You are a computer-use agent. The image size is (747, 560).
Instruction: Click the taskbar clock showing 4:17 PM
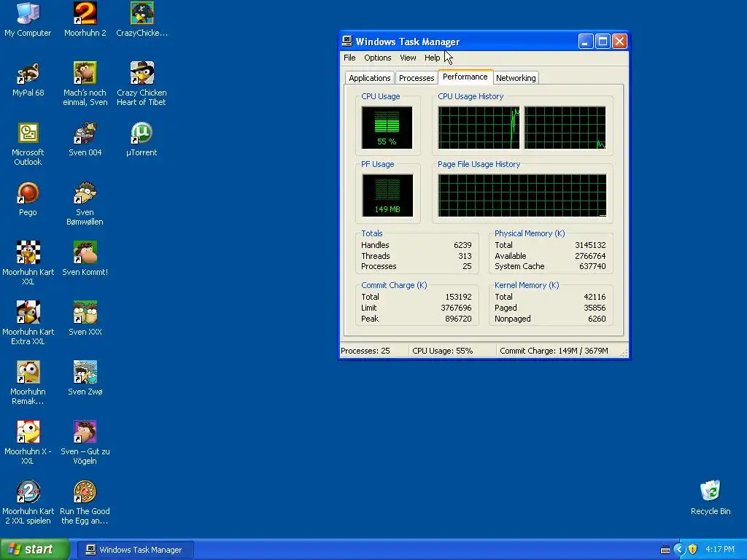(x=720, y=550)
